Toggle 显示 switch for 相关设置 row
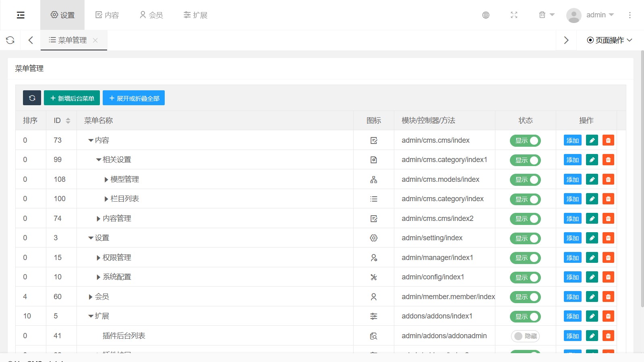This screenshot has width=644, height=362. 525,160
